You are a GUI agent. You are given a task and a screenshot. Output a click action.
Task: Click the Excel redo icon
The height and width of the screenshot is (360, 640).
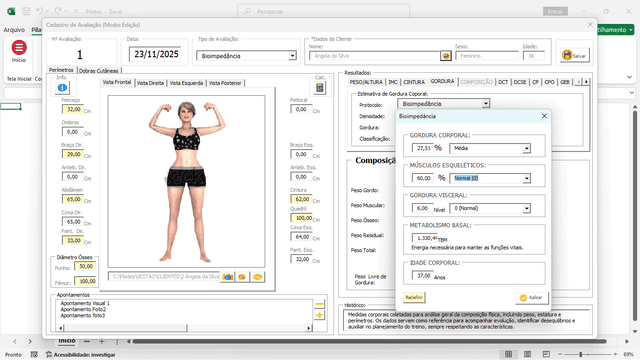(58, 11)
